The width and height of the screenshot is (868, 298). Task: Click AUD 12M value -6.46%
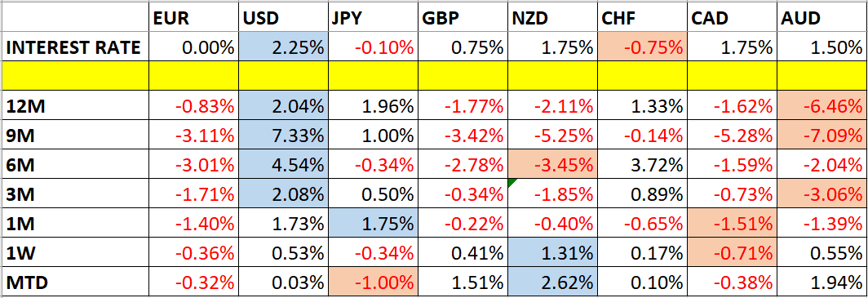[823, 105]
